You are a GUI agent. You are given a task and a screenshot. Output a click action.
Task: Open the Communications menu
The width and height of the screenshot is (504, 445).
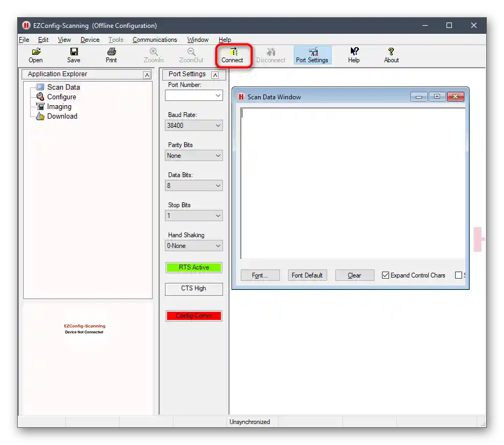(x=155, y=40)
